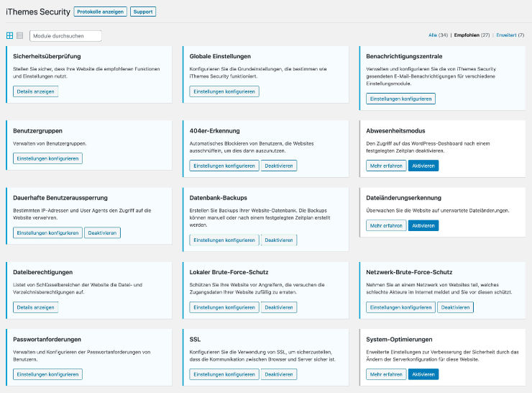Image resolution: width=532 pixels, height=393 pixels.
Task: Deactivate Netzwerk-Brute-Force-Schutz module
Action: [455, 307]
